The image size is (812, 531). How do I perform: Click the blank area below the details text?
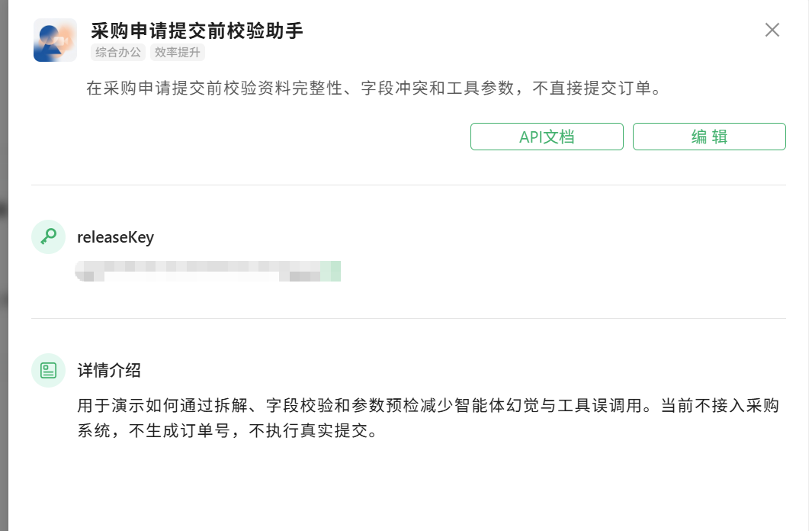(409, 487)
